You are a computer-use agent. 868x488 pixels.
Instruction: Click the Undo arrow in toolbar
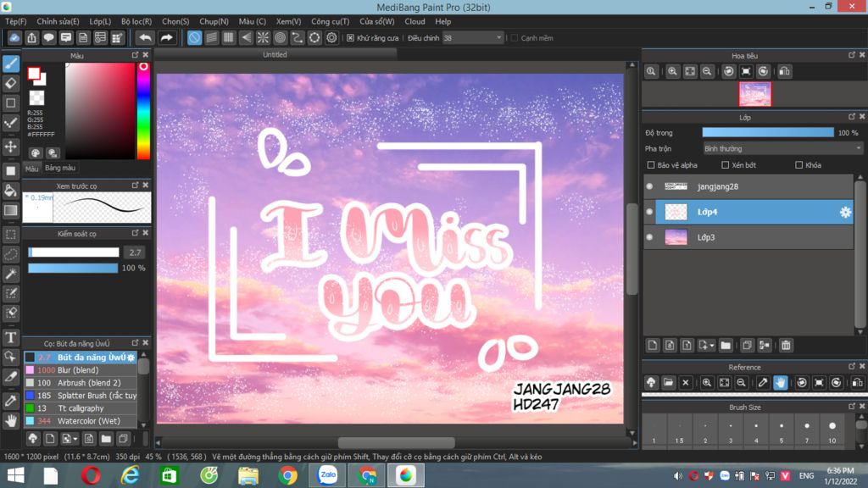pos(145,37)
